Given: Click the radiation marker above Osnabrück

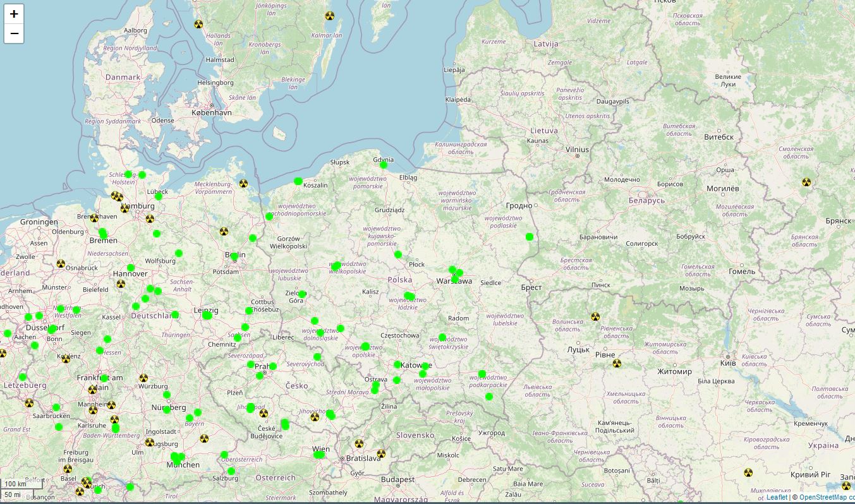Looking at the screenshot, I should click(61, 264).
